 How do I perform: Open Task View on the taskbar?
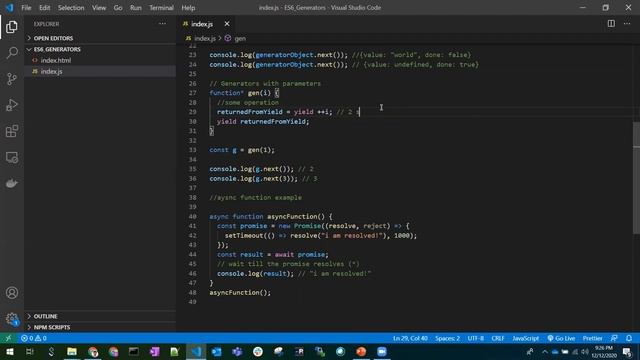point(30,351)
